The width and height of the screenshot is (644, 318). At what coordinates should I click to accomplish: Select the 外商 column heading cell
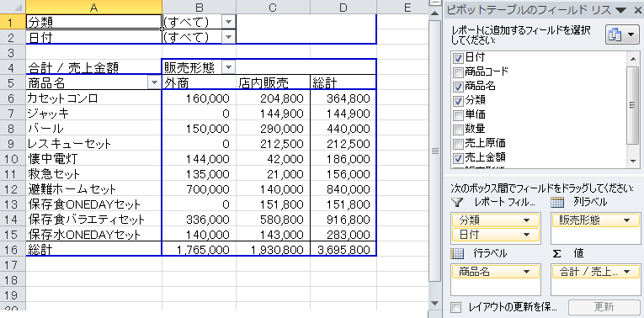pyautogui.click(x=200, y=83)
